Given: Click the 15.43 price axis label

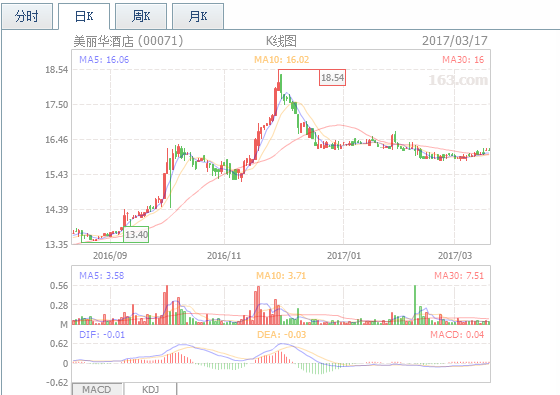Looking at the screenshot, I should [56, 175].
